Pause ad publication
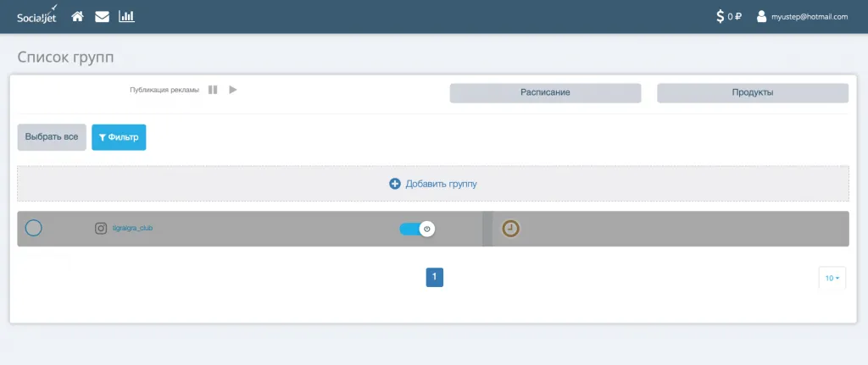The height and width of the screenshot is (365, 868). click(x=213, y=90)
